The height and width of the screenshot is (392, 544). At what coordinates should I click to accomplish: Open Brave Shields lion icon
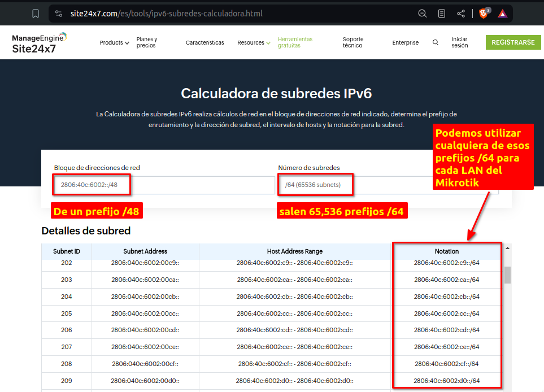[x=484, y=13]
